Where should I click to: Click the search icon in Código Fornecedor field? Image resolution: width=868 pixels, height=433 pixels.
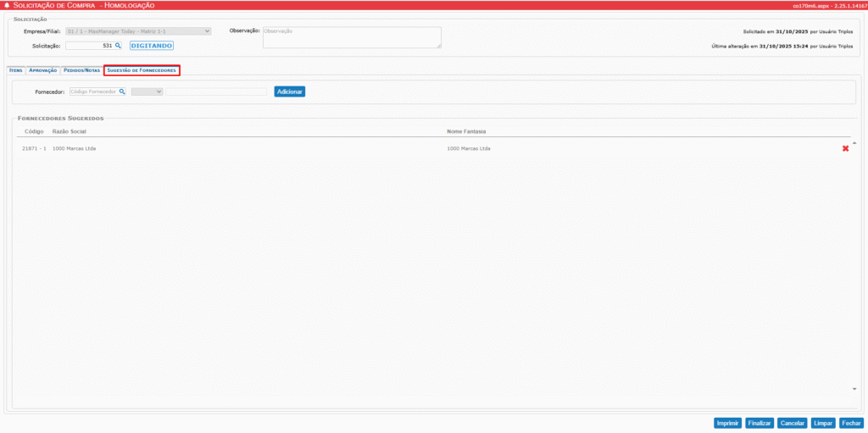click(x=122, y=92)
